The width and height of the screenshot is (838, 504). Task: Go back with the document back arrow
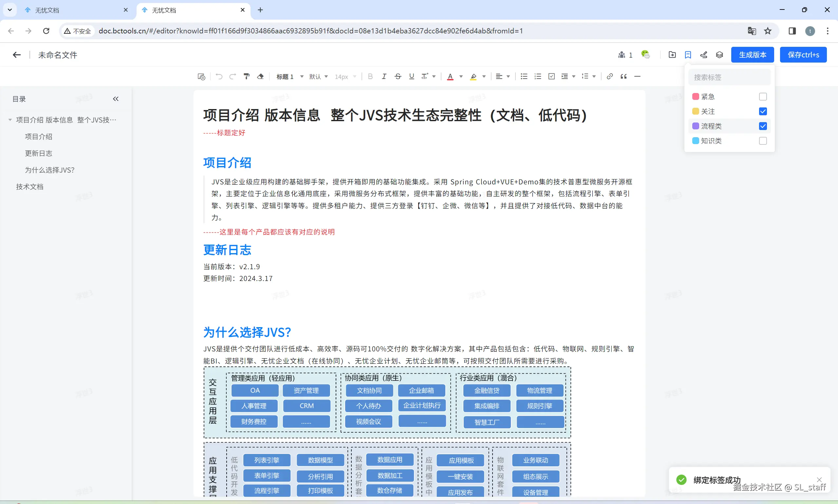17,55
